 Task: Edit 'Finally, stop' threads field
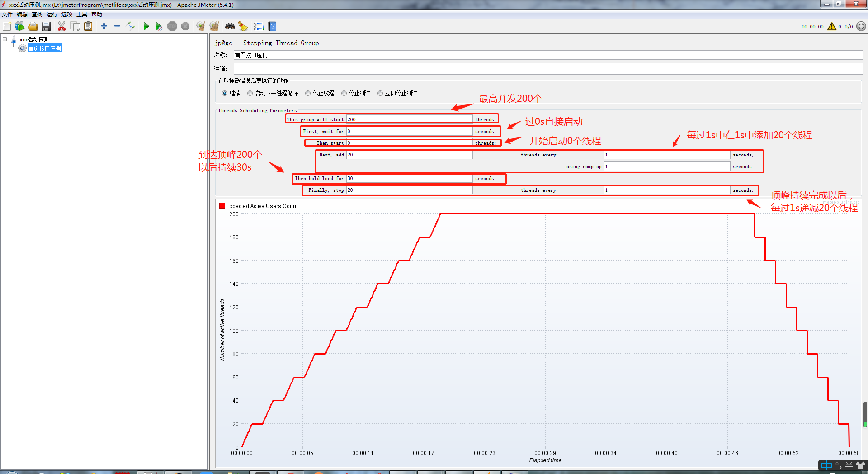(x=410, y=190)
